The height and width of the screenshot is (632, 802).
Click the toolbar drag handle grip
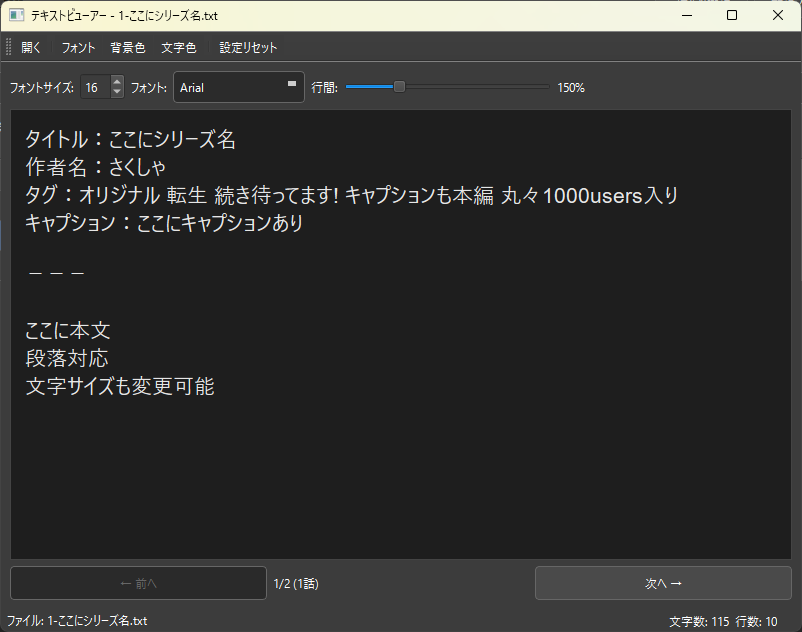point(9,47)
